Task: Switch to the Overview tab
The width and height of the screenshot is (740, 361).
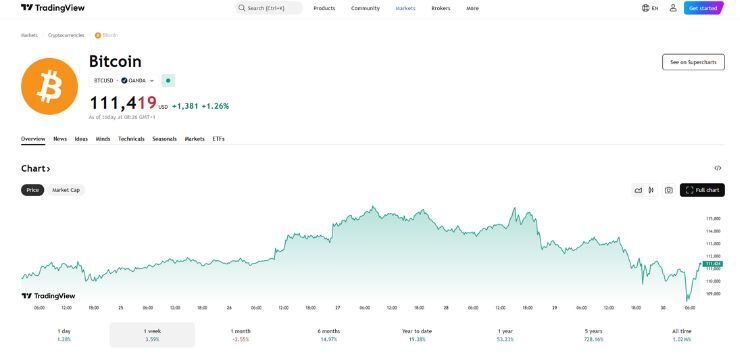Action: pos(33,139)
